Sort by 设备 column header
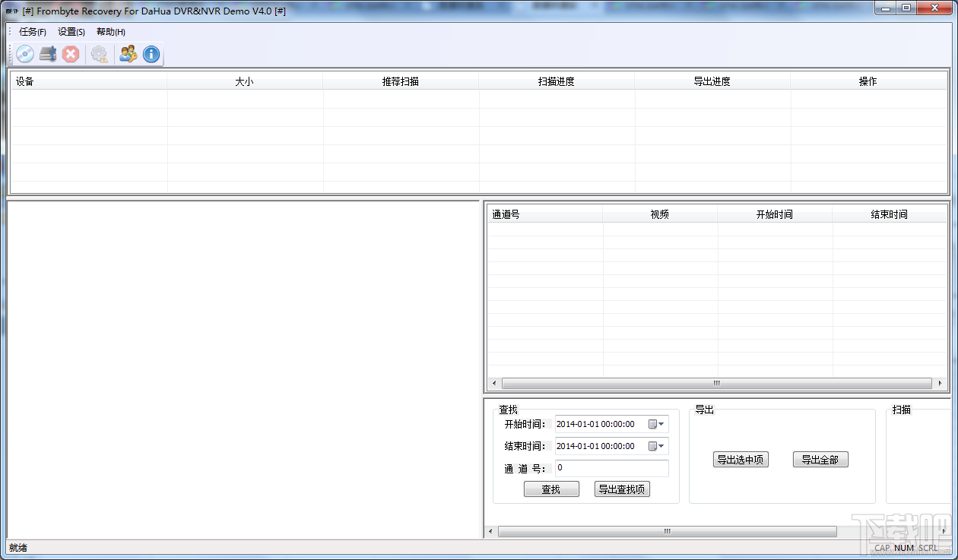 pos(89,81)
